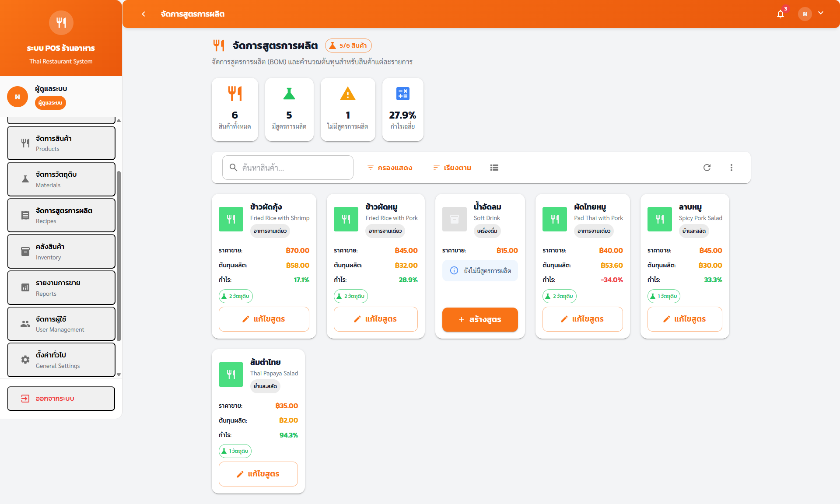This screenshot has height=504, width=840.
Task: Click the logout button ออกจากระบบ
Action: point(61,399)
